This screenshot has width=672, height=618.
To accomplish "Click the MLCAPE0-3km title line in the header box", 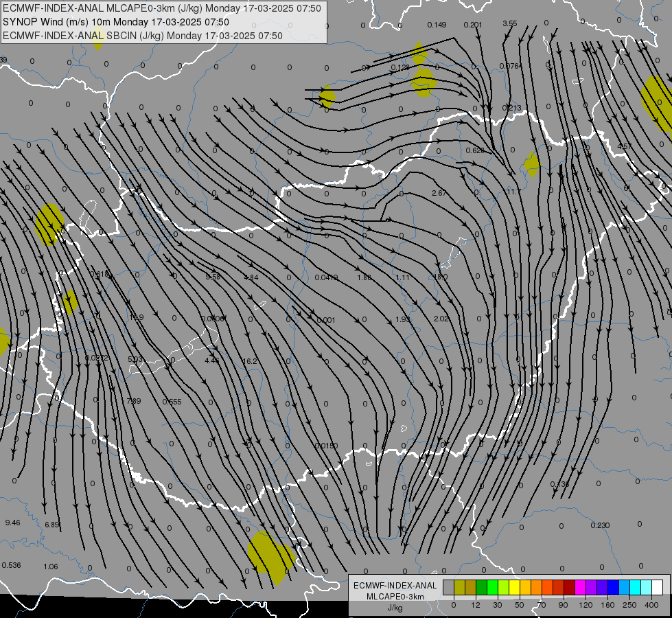I will (x=161, y=8).
